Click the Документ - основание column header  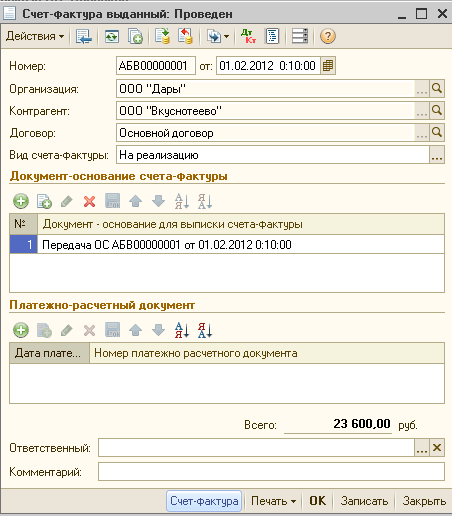pos(241,224)
